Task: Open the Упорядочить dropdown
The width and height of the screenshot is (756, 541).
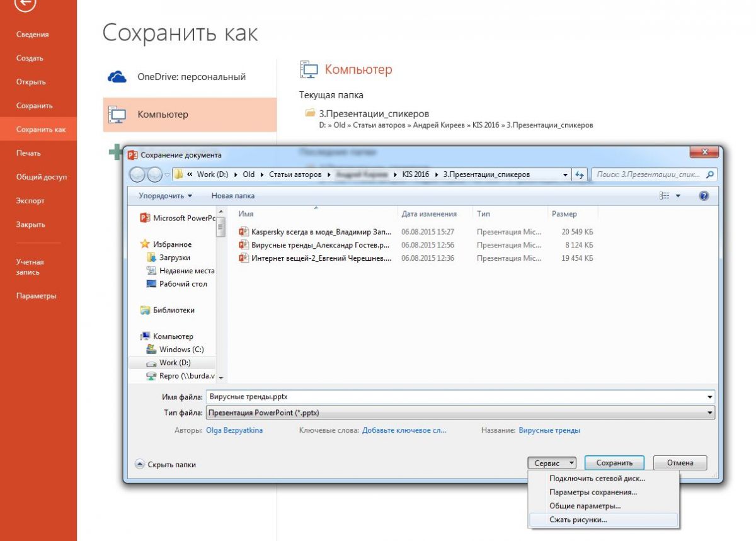Action: [x=165, y=196]
